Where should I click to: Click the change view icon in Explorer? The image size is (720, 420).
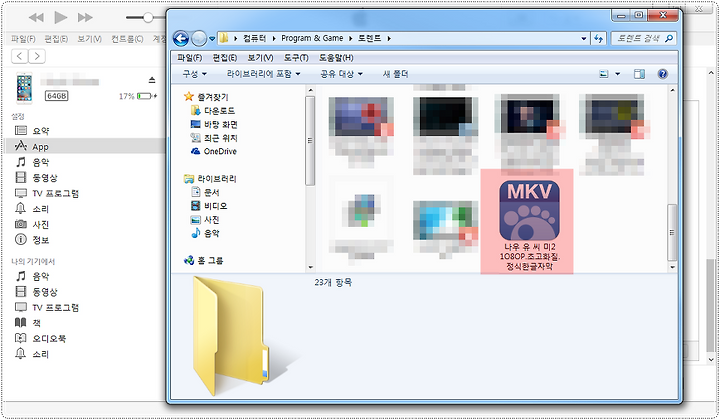(x=604, y=74)
